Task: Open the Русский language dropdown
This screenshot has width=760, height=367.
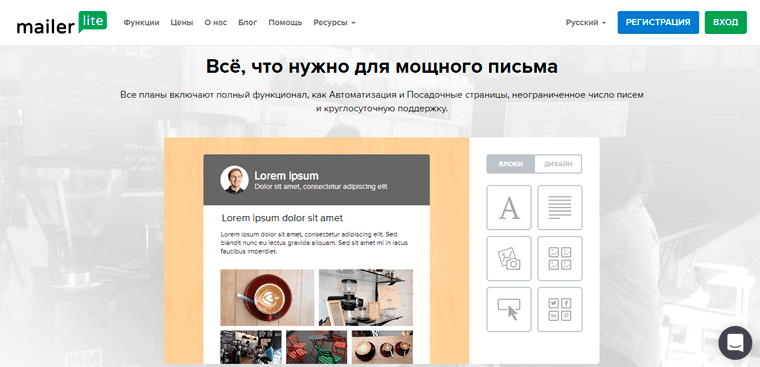Action: [586, 22]
